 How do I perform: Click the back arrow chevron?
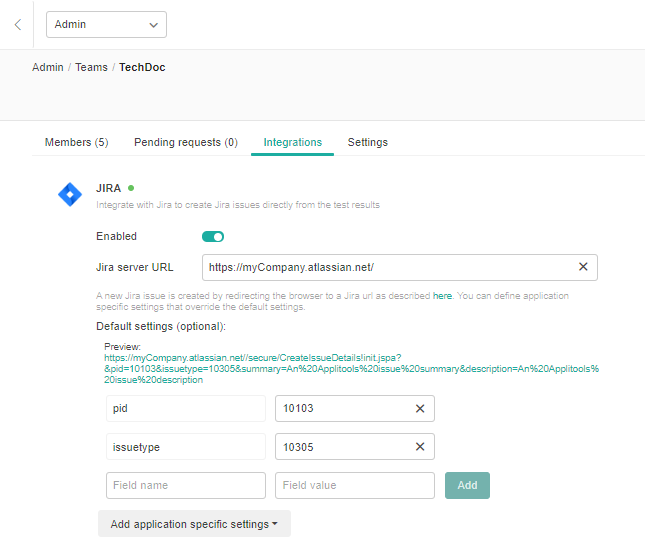click(x=17, y=24)
